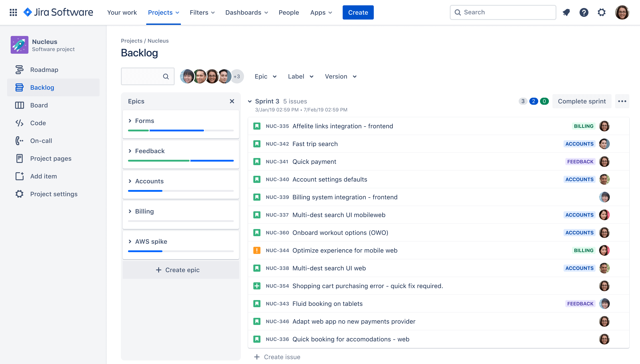Click the Code icon in sidebar

click(x=19, y=123)
